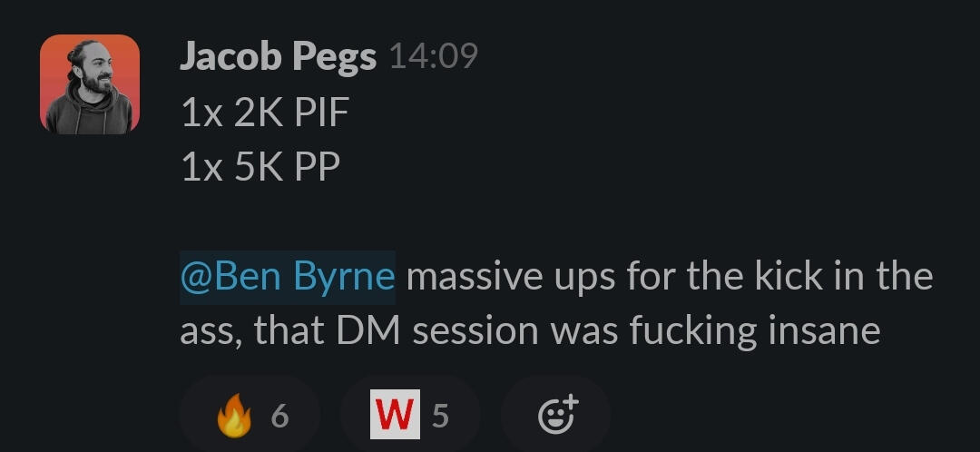980x452 pixels.
Task: Click the number 6 beside the fire emoji
Action: pos(280,416)
